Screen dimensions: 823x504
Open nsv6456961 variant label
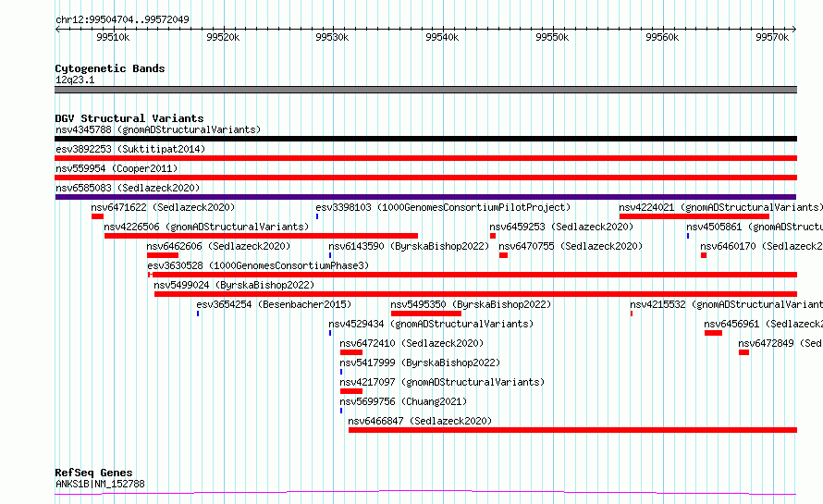pyautogui.click(x=763, y=324)
